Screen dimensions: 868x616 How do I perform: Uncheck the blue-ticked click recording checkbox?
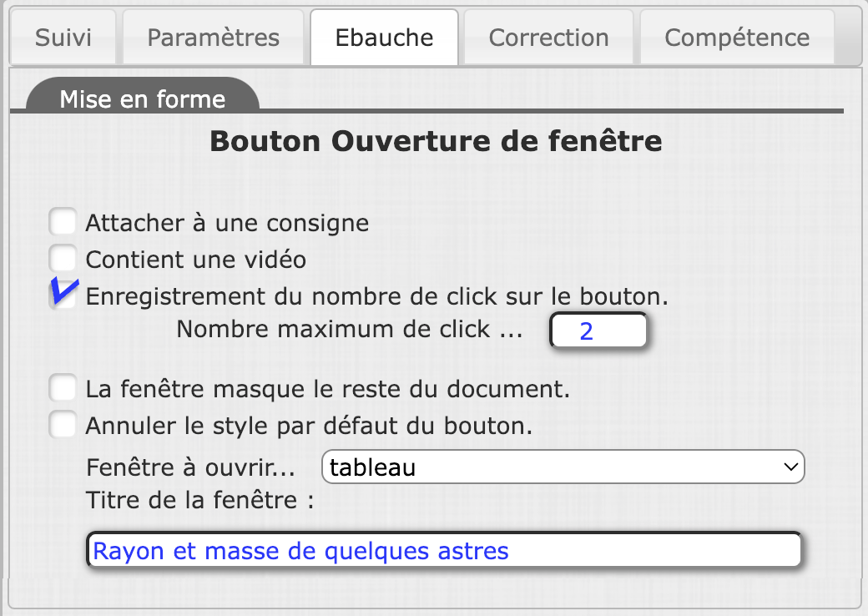click(63, 295)
